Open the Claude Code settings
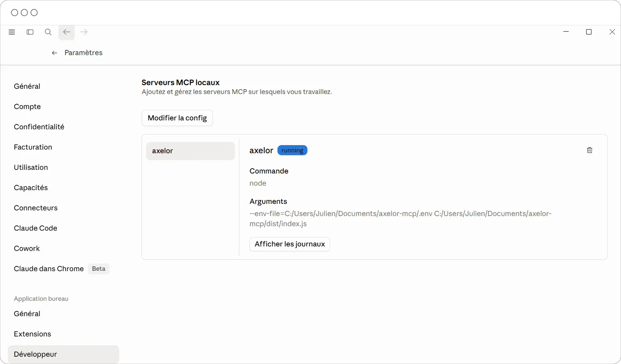This screenshot has height=364, width=621. pyautogui.click(x=35, y=228)
